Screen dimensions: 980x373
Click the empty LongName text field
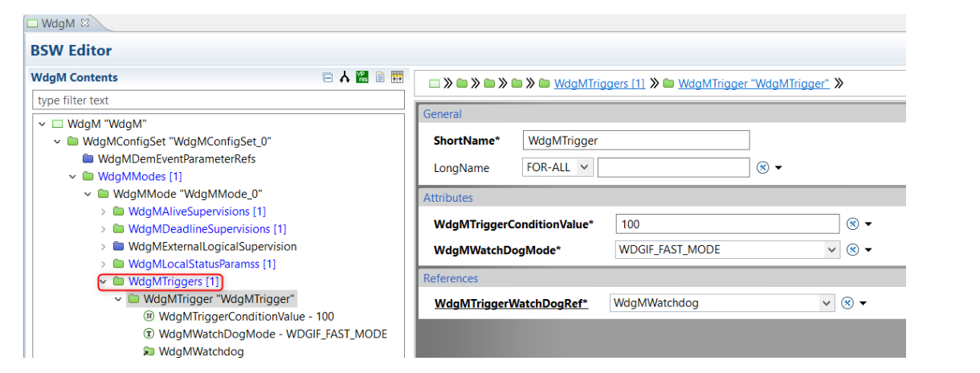coord(673,167)
